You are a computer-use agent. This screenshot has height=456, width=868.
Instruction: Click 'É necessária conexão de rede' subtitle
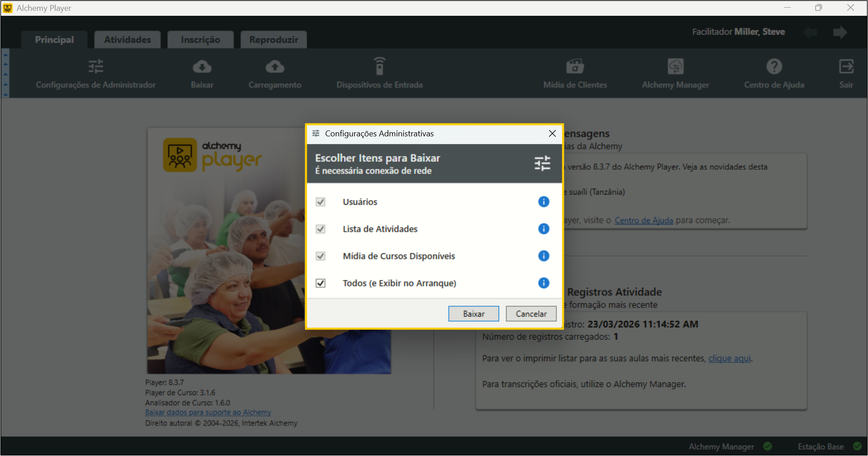point(374,171)
